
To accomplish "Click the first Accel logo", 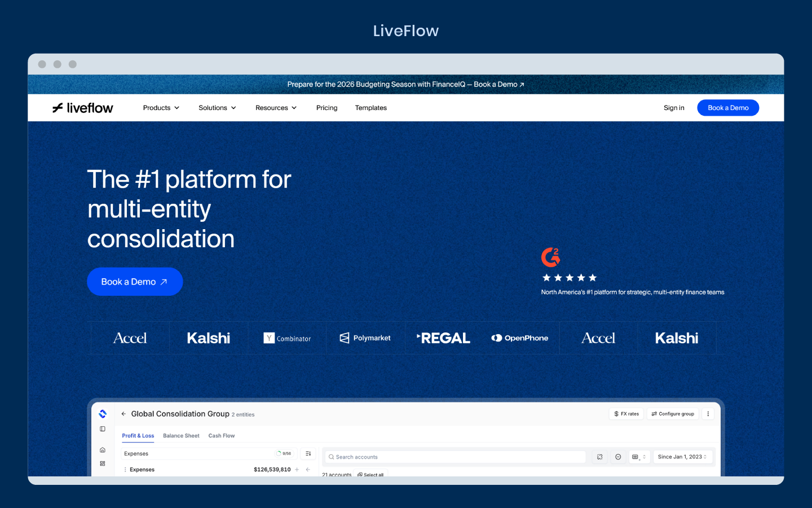I will (130, 338).
